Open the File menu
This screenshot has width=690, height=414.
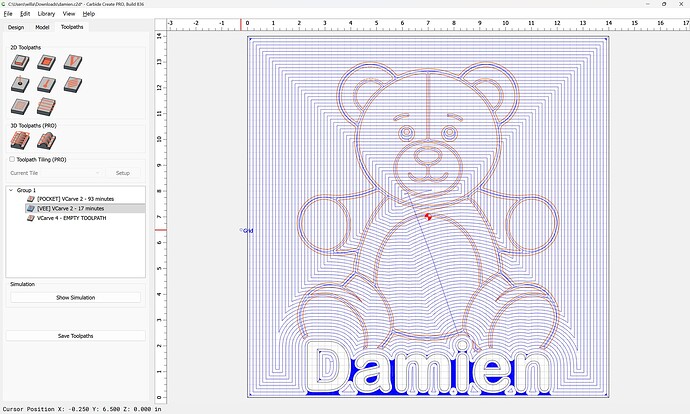(x=8, y=14)
